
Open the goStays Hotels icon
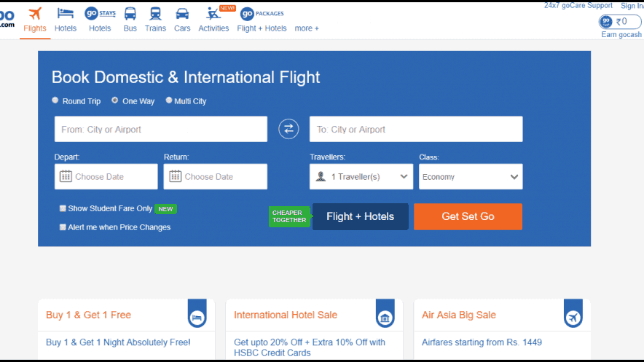[100, 14]
